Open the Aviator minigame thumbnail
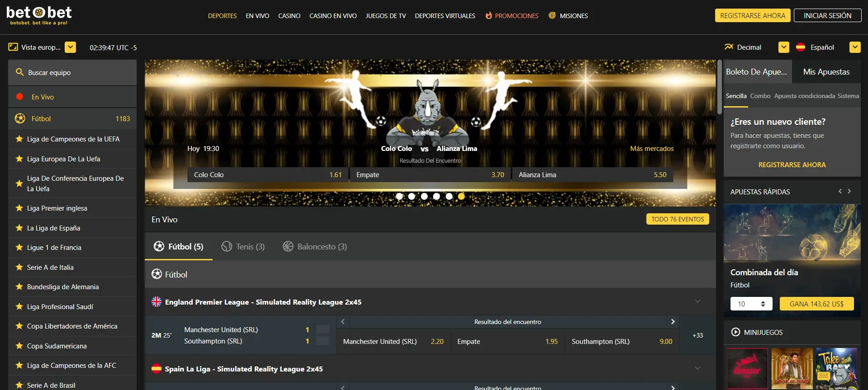Screen dimensions: 868x390 pyautogui.click(x=747, y=368)
